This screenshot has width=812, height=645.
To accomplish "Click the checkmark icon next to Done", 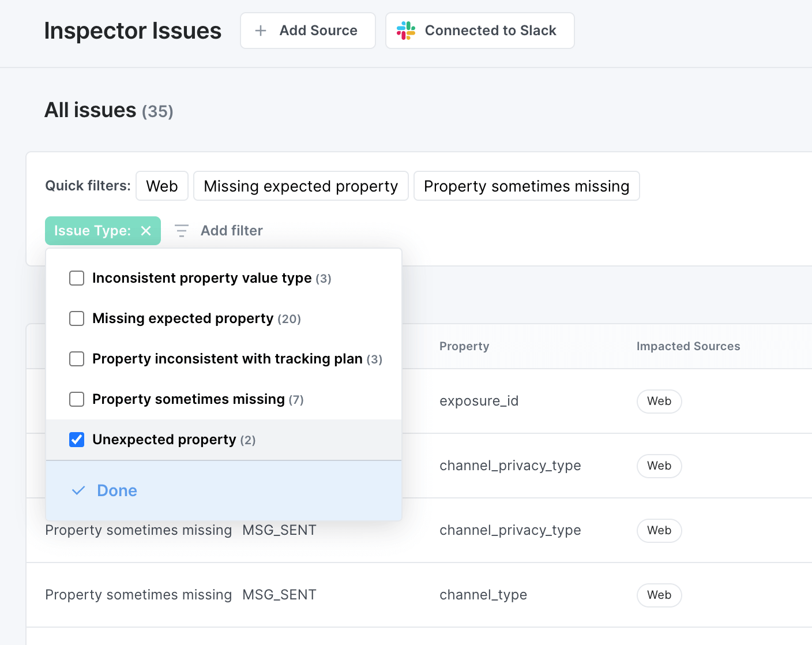I will click(79, 490).
